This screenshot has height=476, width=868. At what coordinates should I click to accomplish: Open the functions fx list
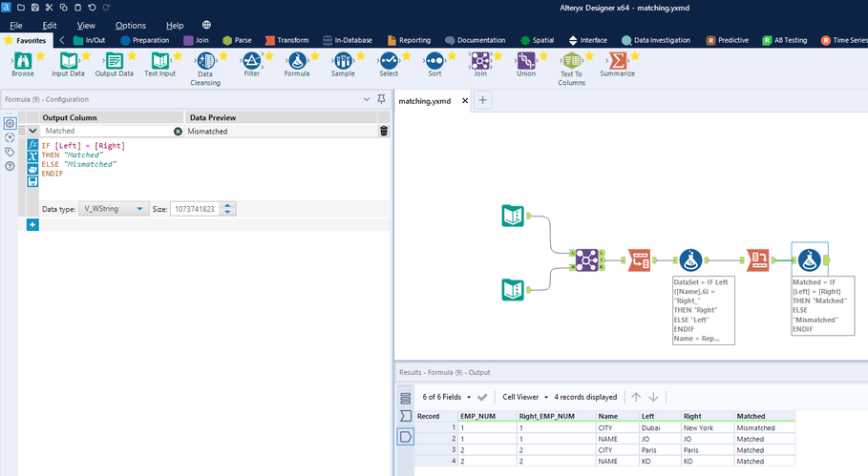tap(32, 144)
